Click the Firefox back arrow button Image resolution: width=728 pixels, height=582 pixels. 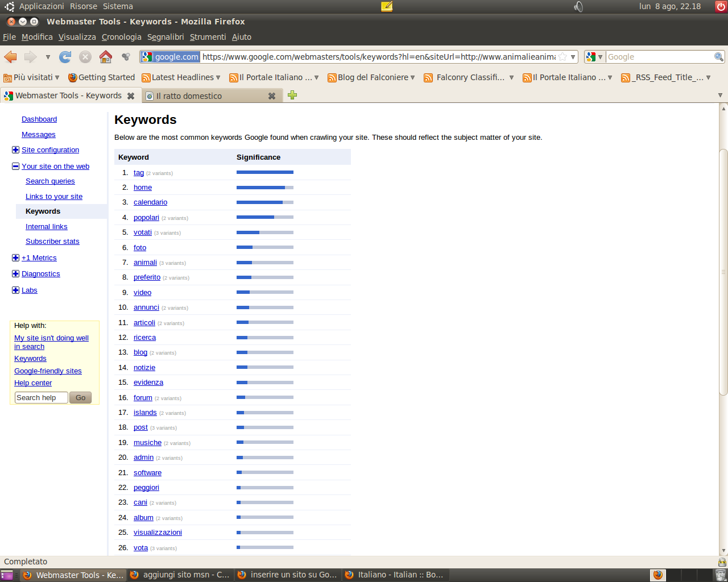click(10, 57)
